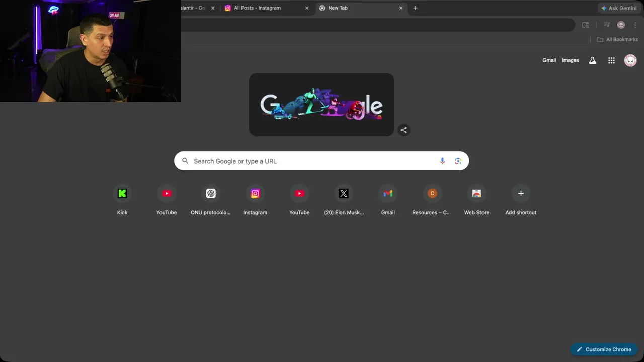Viewport: 644px width, 362px height.
Task: Open the Gmail shortcut tile
Action: [388, 200]
